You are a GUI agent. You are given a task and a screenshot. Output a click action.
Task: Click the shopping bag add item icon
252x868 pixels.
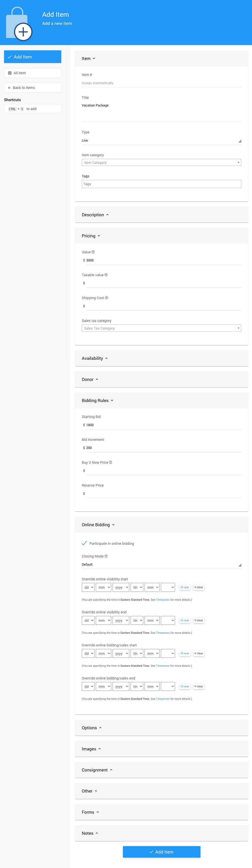[19, 24]
